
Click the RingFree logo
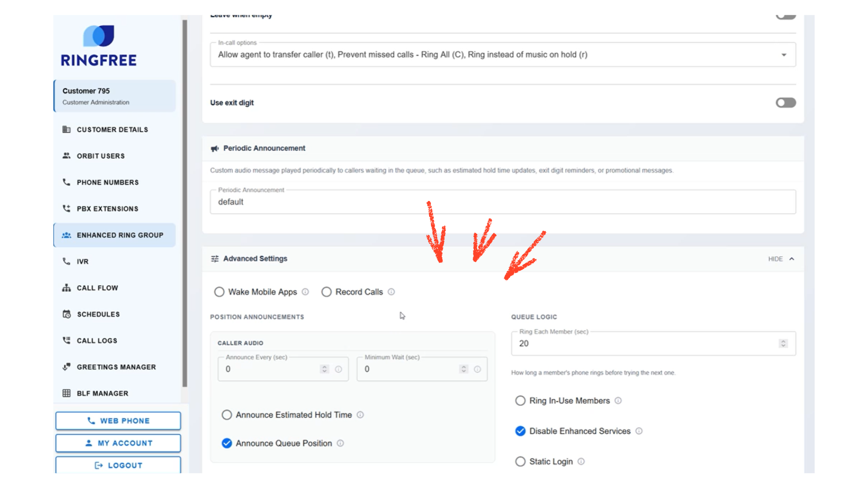coord(99,46)
